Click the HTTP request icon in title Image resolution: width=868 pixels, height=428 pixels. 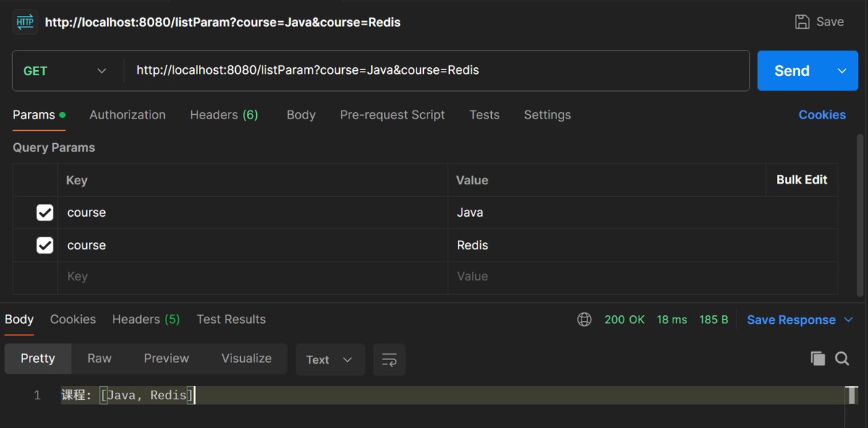(x=25, y=22)
